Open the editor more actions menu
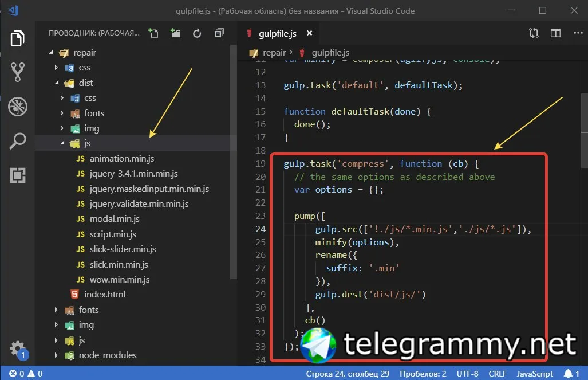Viewport: 588px width, 380px height. click(578, 33)
